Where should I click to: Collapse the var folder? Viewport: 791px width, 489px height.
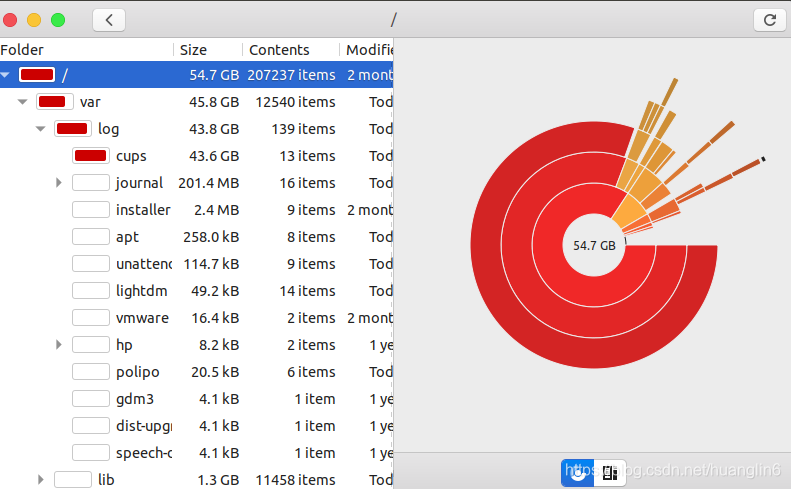(x=22, y=102)
